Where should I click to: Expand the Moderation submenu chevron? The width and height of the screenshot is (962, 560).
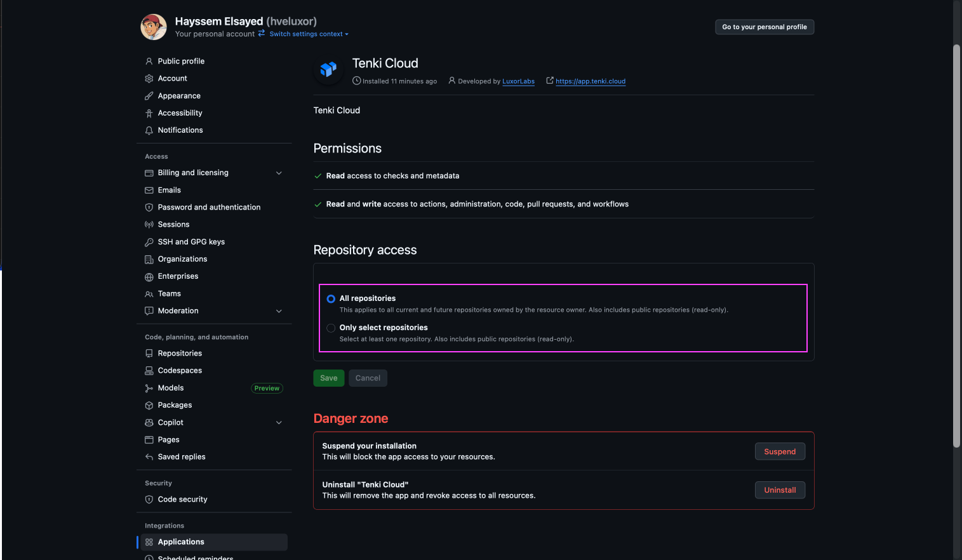point(279,311)
